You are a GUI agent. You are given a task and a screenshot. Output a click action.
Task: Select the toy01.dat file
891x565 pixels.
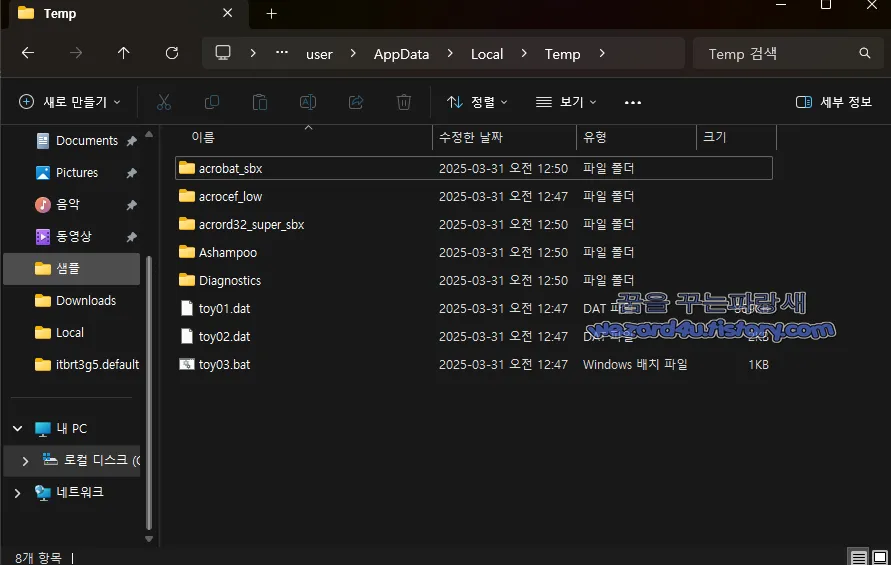(x=474, y=308)
